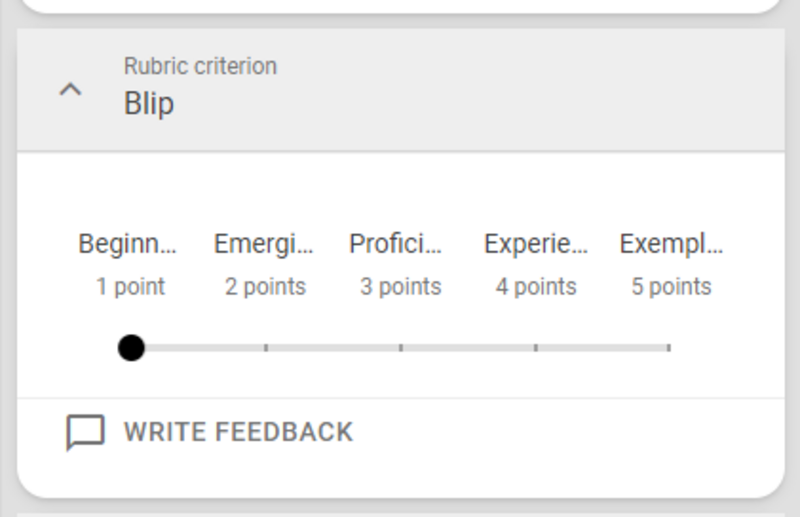Image resolution: width=800 pixels, height=517 pixels.
Task: Click the Blip criterion title
Action: coord(149,103)
